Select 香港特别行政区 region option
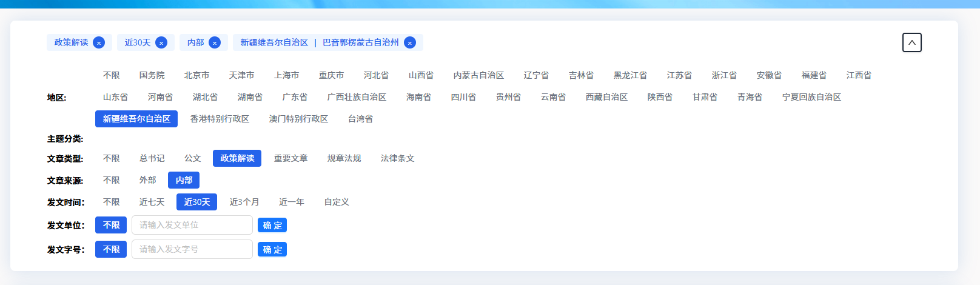980x285 pixels. [220, 119]
